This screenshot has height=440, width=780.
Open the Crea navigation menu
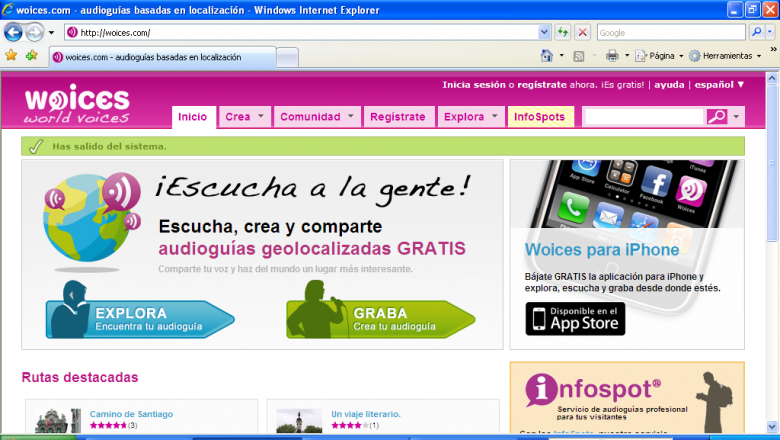tap(245, 117)
